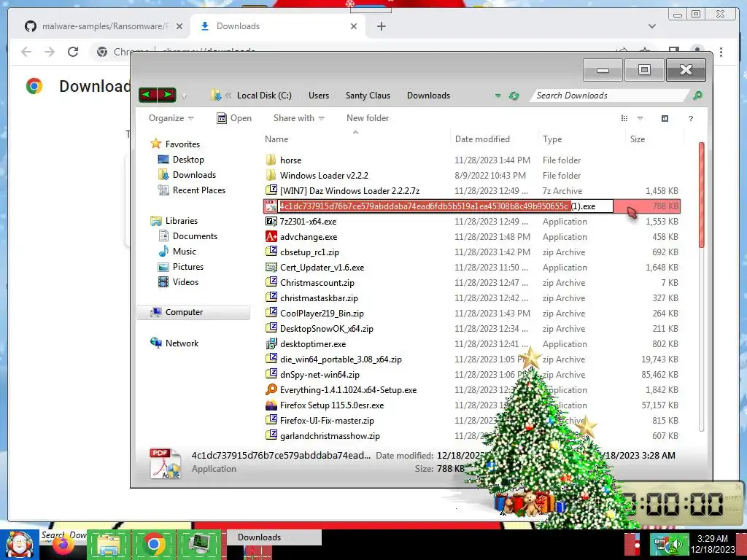
Task: Open Downloads in Favorites
Action: (187, 175)
